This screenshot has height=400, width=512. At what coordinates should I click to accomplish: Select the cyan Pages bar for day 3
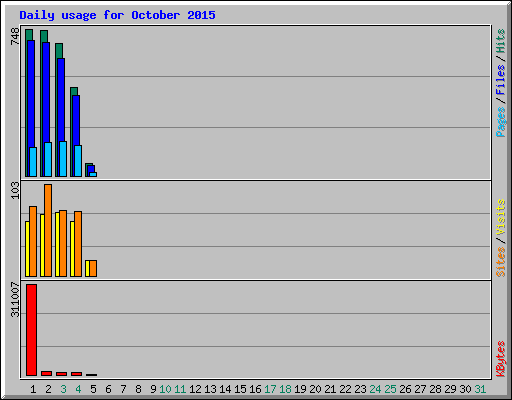pyautogui.click(x=63, y=159)
